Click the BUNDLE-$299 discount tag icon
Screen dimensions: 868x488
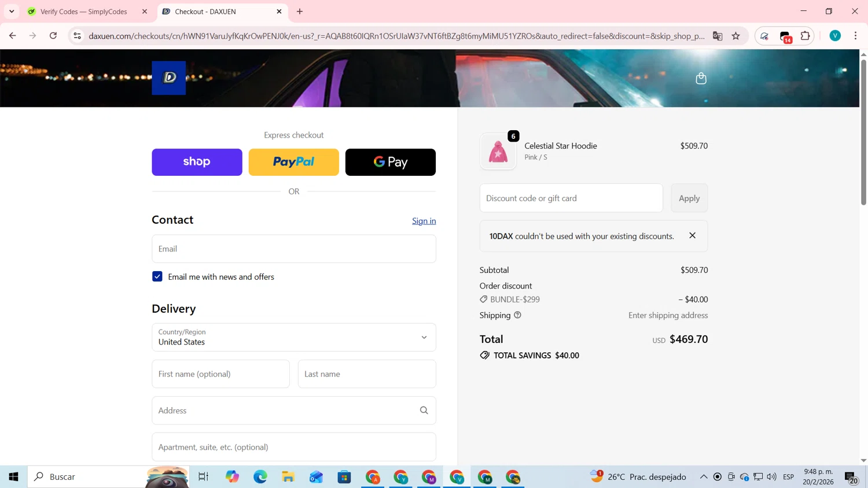tap(483, 300)
